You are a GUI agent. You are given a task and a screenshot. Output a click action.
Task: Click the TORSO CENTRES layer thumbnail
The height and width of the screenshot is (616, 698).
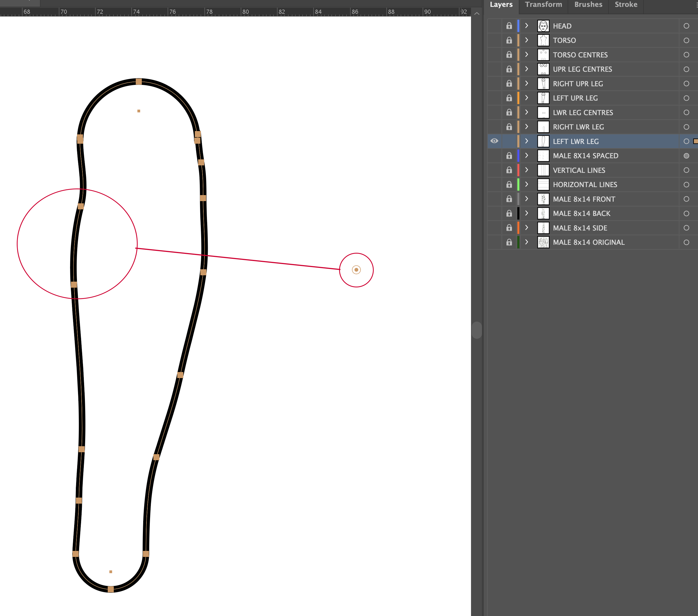click(x=543, y=55)
